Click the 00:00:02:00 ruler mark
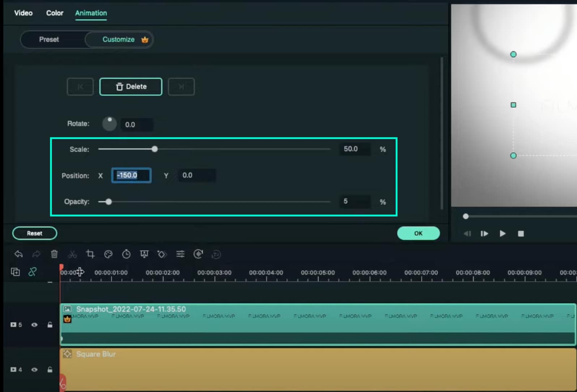The image size is (577, 392). point(163,273)
